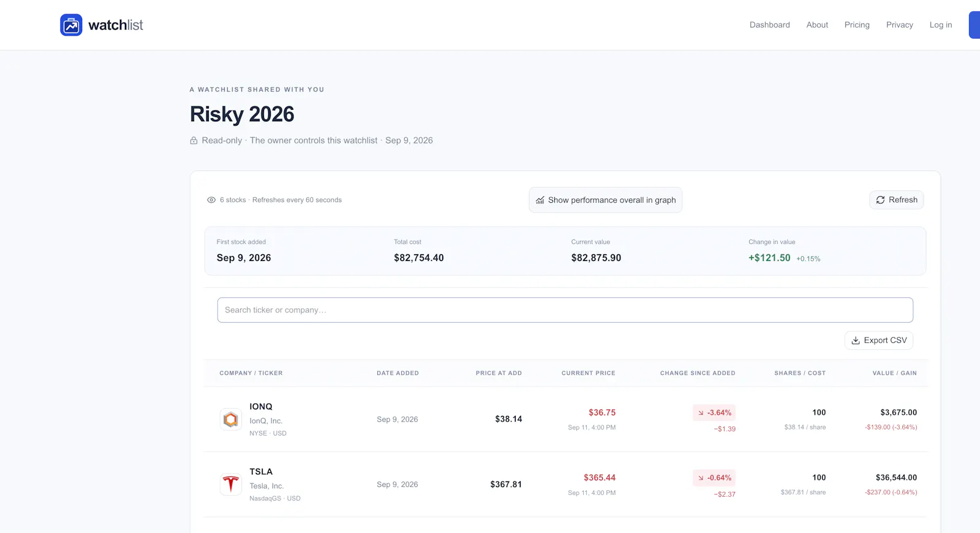This screenshot has width=980, height=533.
Task: Select the IONQ ticker name
Action: click(x=261, y=407)
